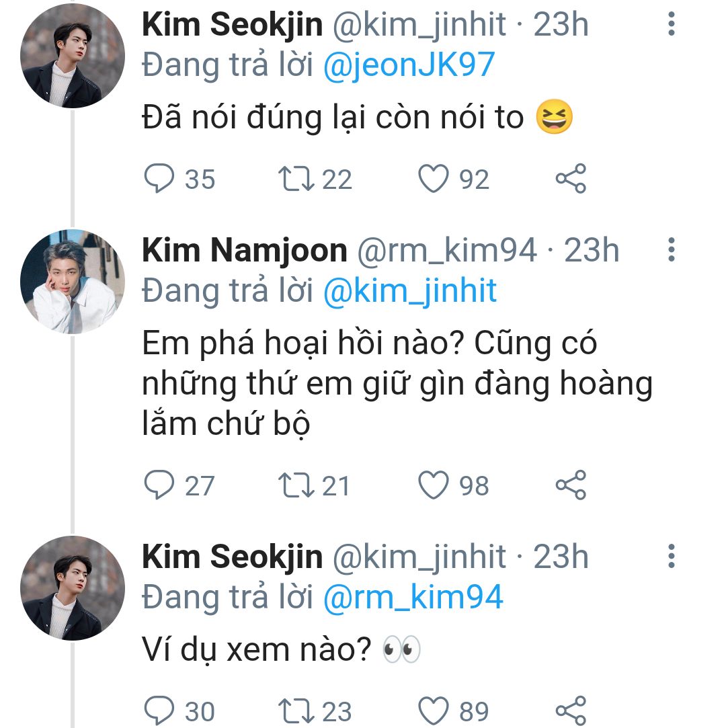The width and height of the screenshot is (726, 728).
Task: Retweet the 'Ví dụ xem nào?' tweet
Action: point(295,711)
